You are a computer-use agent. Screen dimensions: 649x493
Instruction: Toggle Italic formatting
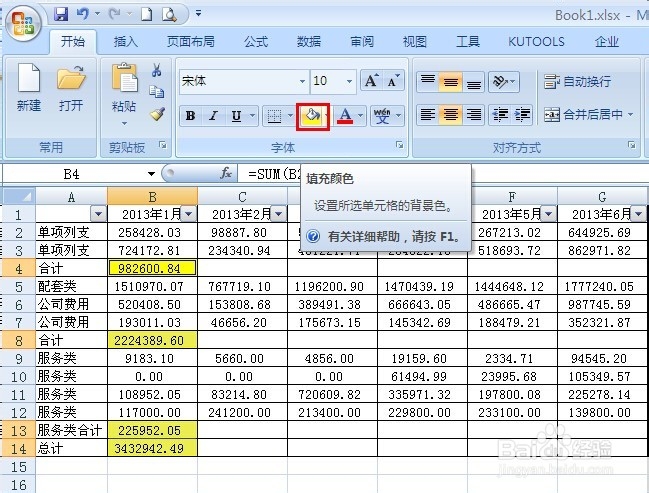tap(213, 116)
